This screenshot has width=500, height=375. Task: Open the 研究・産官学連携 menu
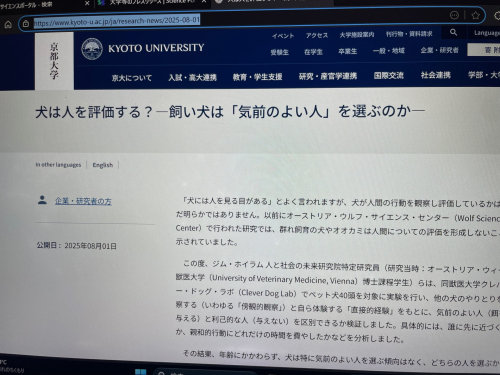click(x=328, y=76)
